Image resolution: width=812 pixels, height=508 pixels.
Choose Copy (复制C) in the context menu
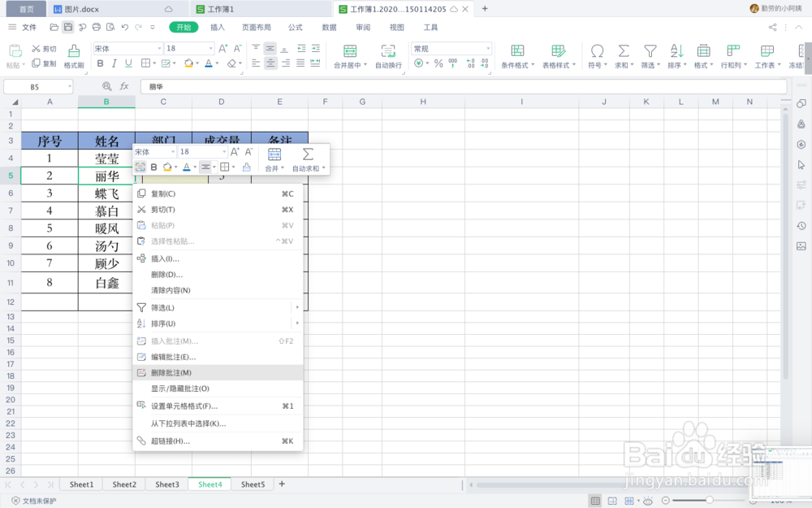pos(218,194)
